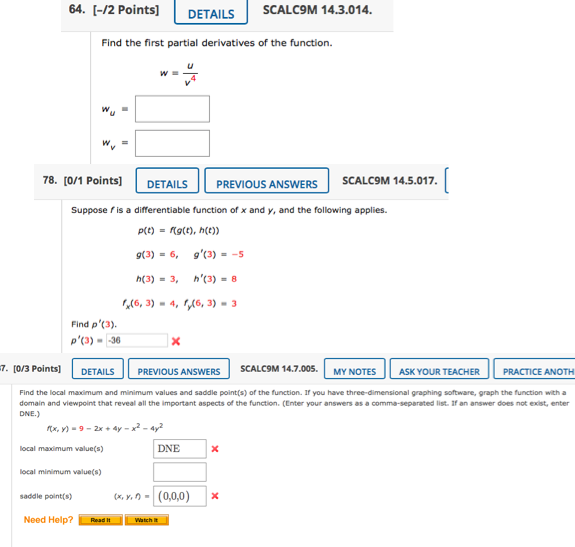Click the SCALC9M 14.5.017. label
The height and width of the screenshot is (547, 575).
click(390, 181)
